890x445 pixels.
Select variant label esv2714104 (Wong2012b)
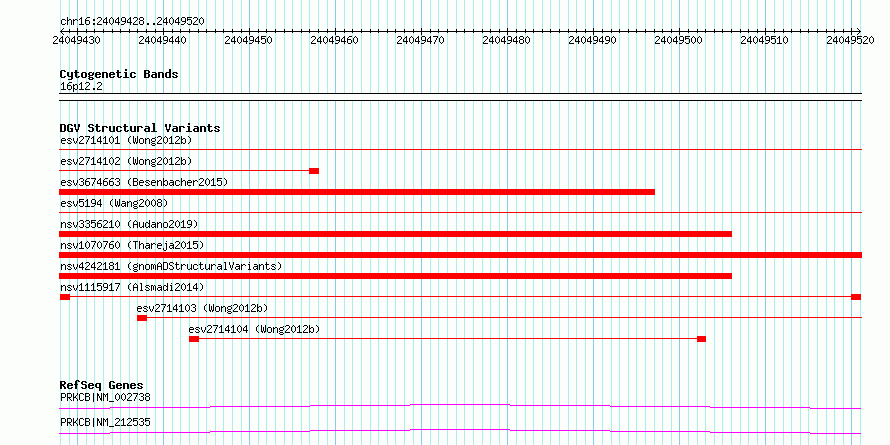[x=254, y=329]
